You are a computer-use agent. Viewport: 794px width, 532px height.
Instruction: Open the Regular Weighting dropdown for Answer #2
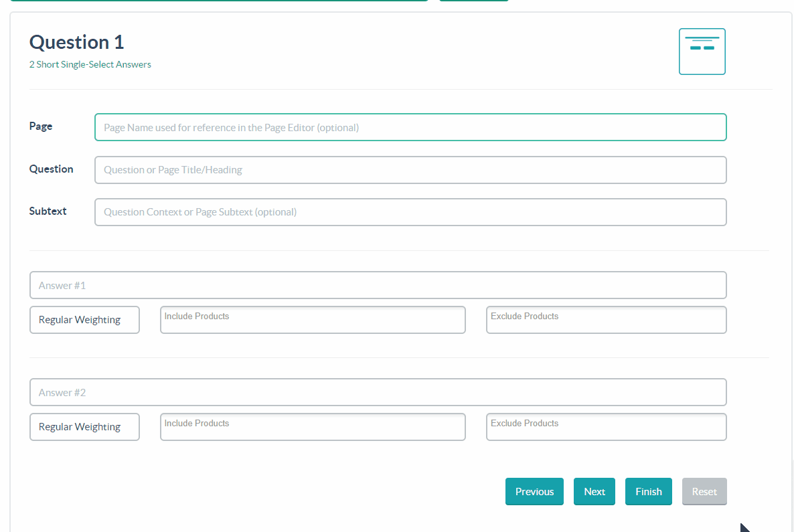(84, 427)
